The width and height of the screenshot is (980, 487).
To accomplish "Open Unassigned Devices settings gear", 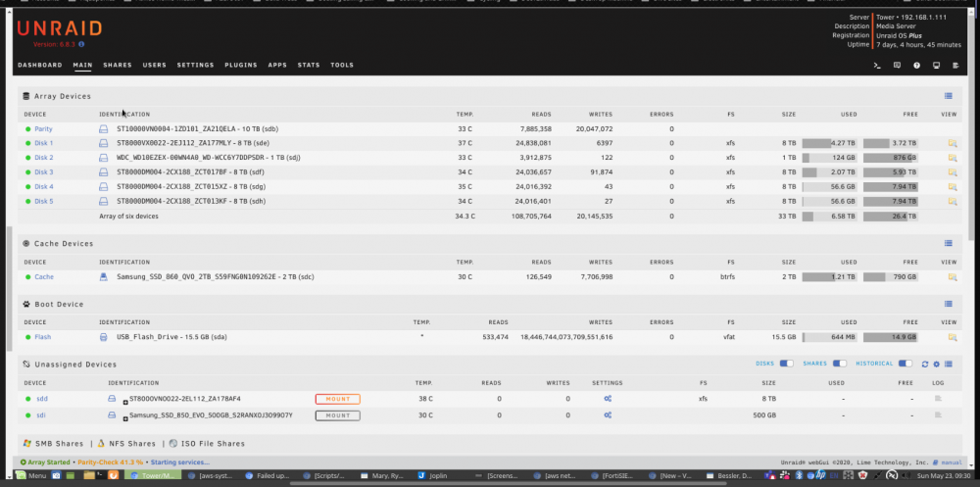I will pos(936,364).
